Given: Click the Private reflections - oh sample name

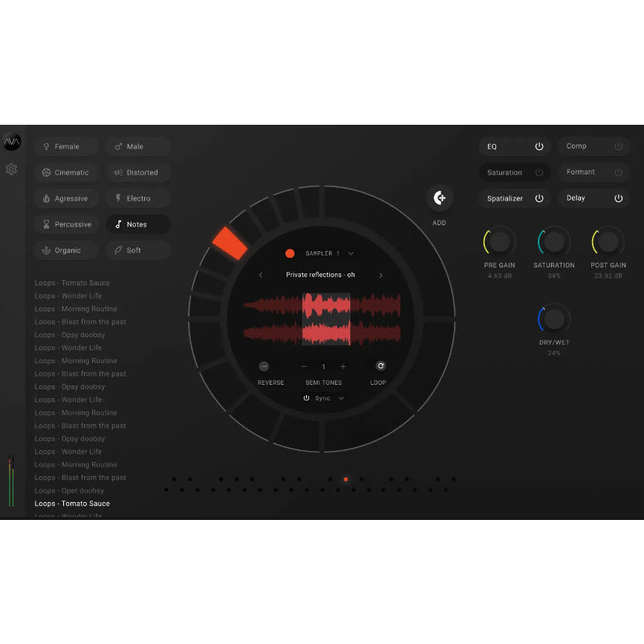Looking at the screenshot, I should pos(320,275).
